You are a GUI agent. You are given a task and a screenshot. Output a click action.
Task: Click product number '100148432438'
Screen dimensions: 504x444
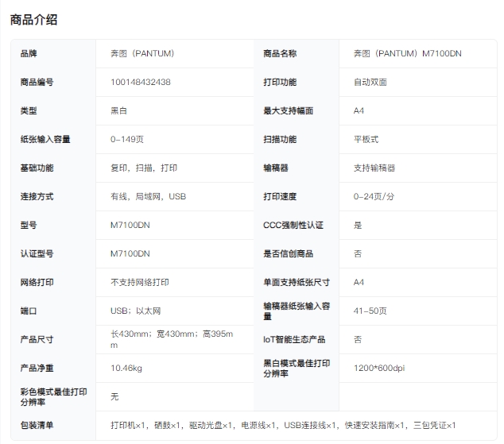coord(141,82)
